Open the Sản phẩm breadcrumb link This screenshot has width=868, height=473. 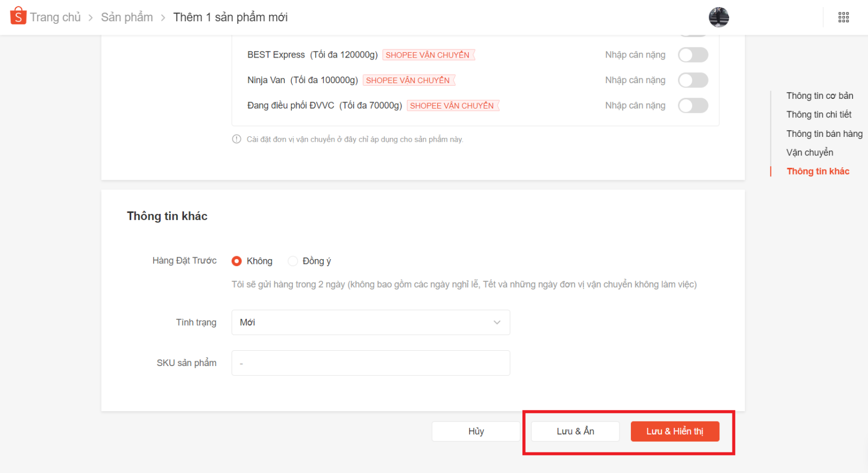click(x=127, y=17)
